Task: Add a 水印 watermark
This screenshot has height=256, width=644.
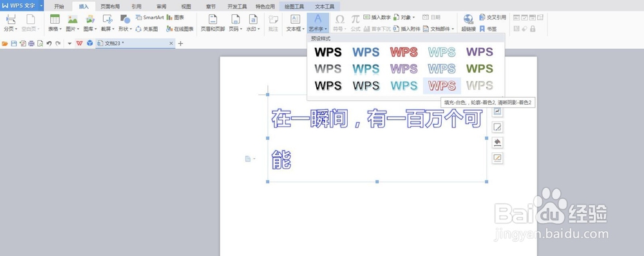Action: tap(253, 23)
